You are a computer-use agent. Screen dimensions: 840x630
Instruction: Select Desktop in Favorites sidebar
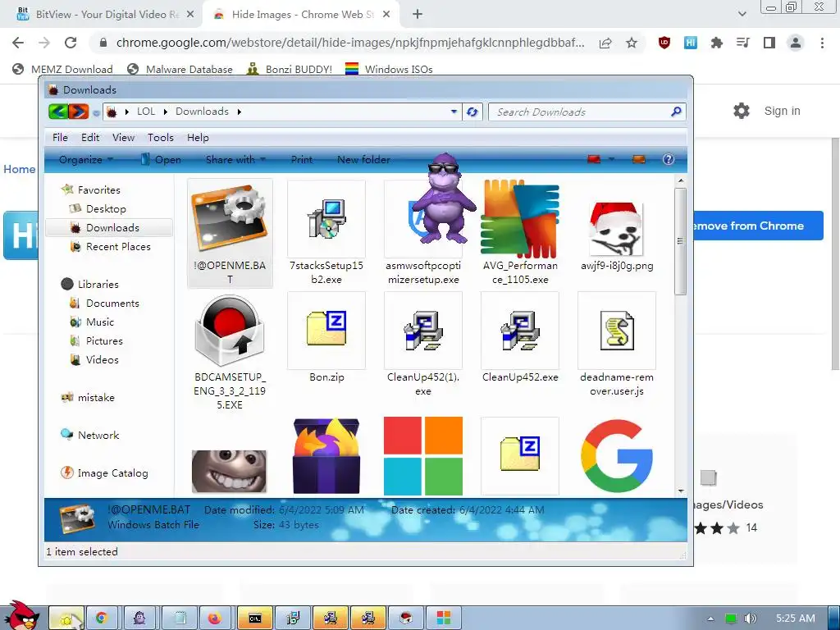[106, 208]
